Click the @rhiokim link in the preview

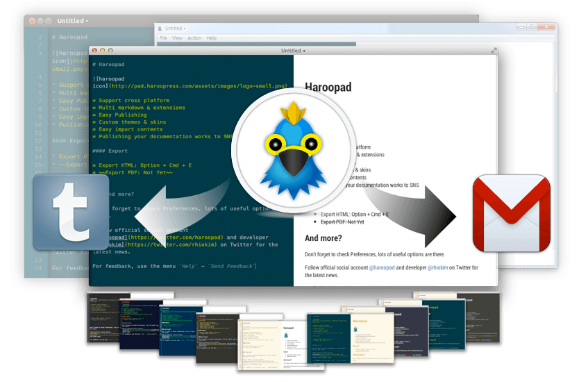pyautogui.click(x=440, y=267)
